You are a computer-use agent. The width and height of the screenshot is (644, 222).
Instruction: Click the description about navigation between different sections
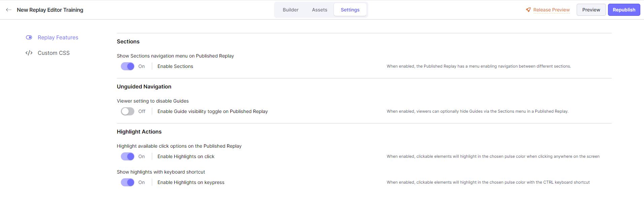[479, 66]
